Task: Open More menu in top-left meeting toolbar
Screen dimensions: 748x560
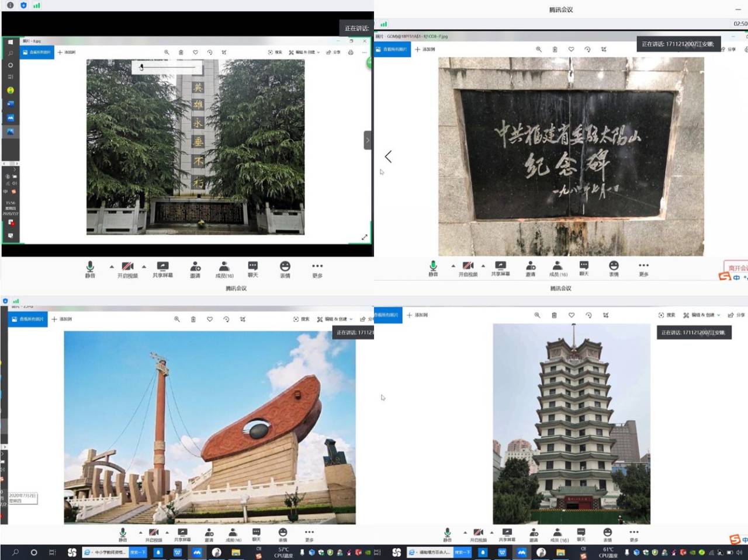Action: 317,268
